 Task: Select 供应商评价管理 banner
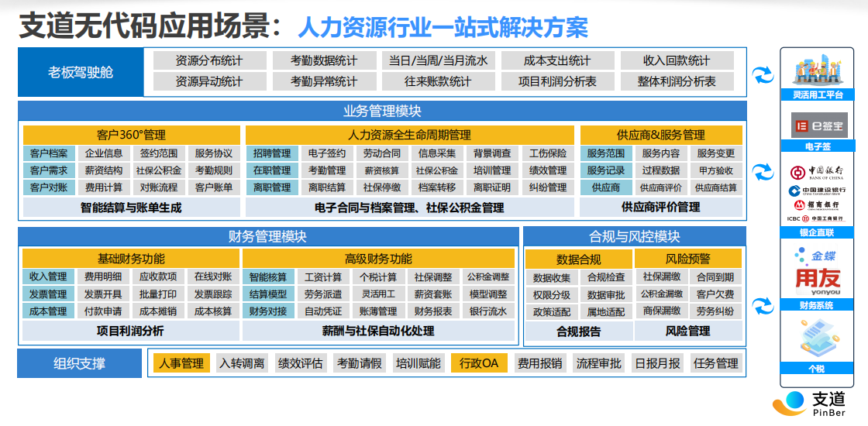pyautogui.click(x=661, y=207)
